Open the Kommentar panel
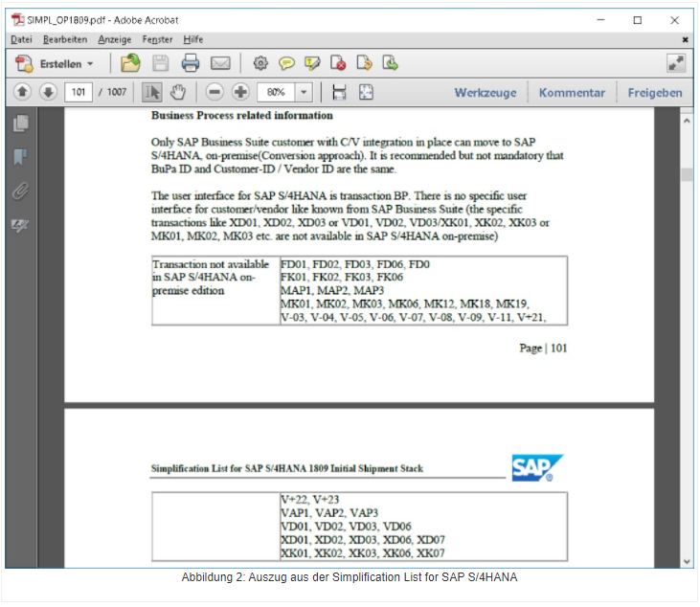Image resolution: width=700 pixels, height=607 pixels. [572, 93]
